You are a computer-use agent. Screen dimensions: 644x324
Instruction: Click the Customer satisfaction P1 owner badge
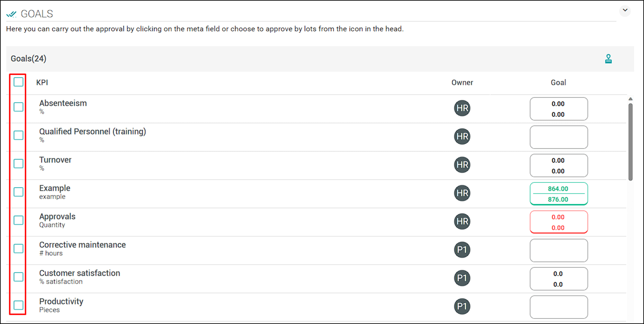[462, 278]
